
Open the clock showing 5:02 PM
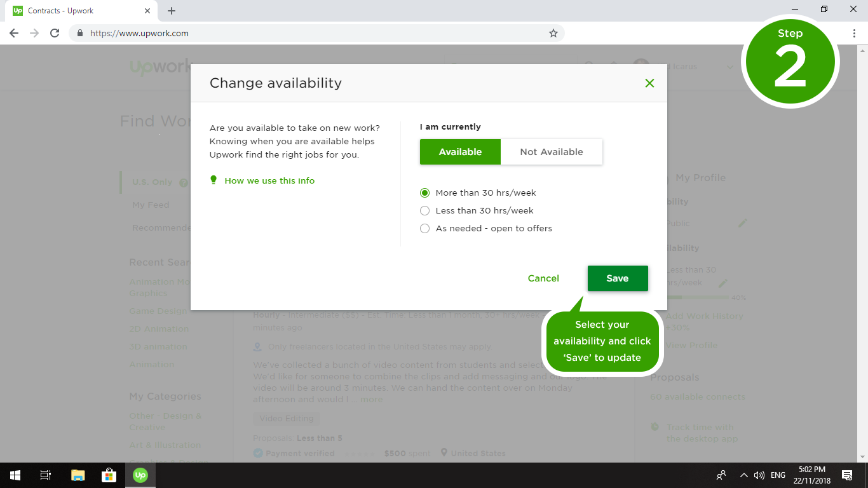point(811,475)
